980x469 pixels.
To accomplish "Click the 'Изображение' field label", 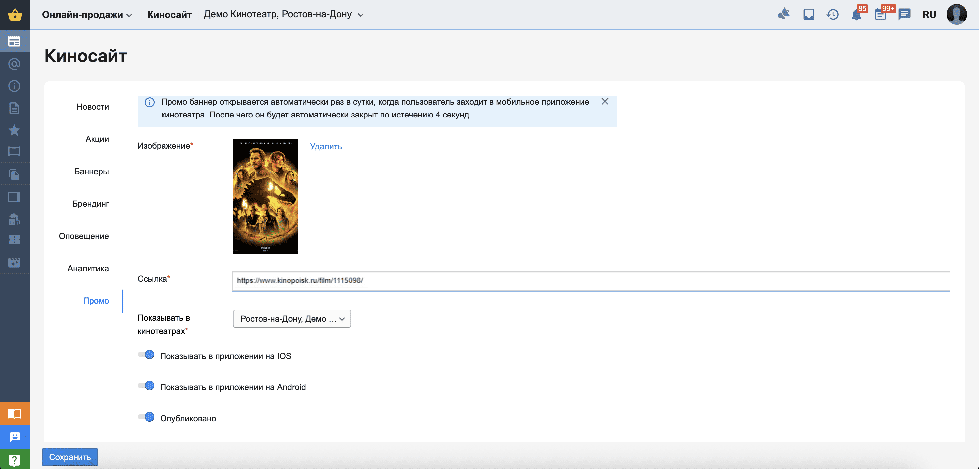I will [x=165, y=146].
